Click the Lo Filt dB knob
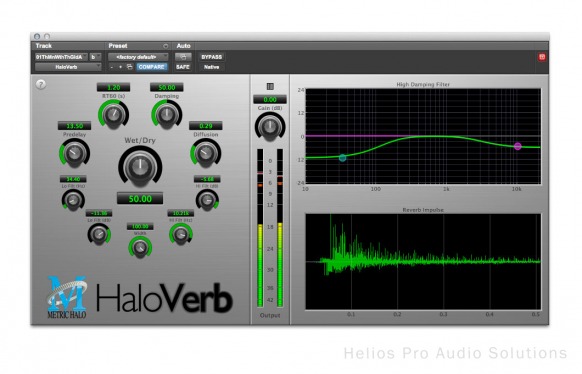The height and width of the screenshot is (374, 582). pyautogui.click(x=99, y=234)
